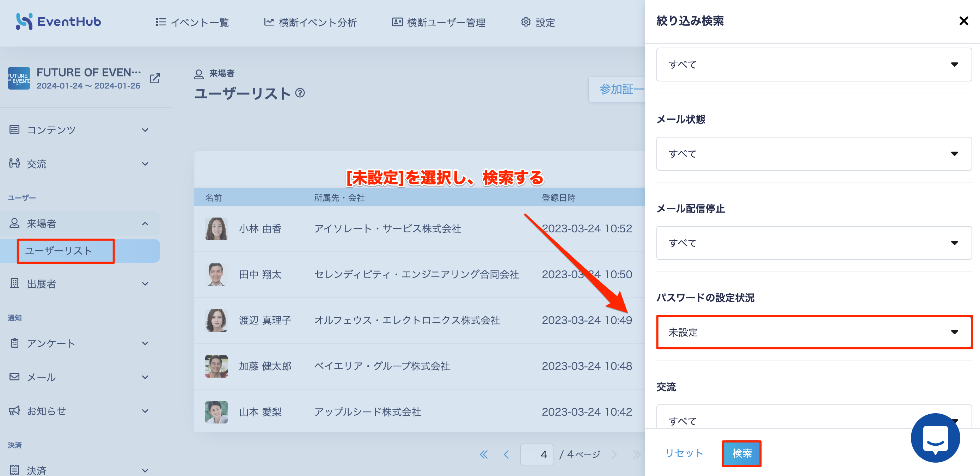
Task: Open メール配信停止 dropdown
Action: point(814,243)
